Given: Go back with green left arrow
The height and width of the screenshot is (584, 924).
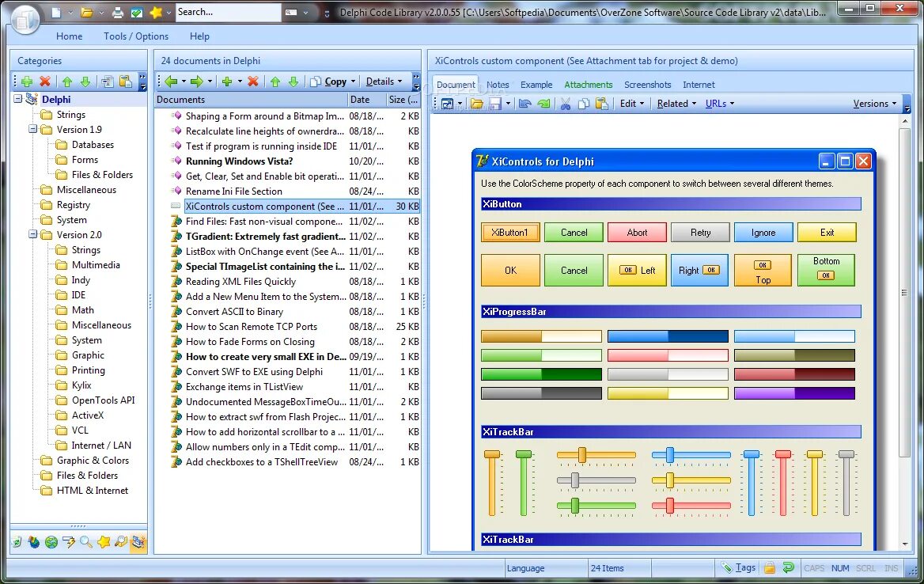Looking at the screenshot, I should click(171, 82).
